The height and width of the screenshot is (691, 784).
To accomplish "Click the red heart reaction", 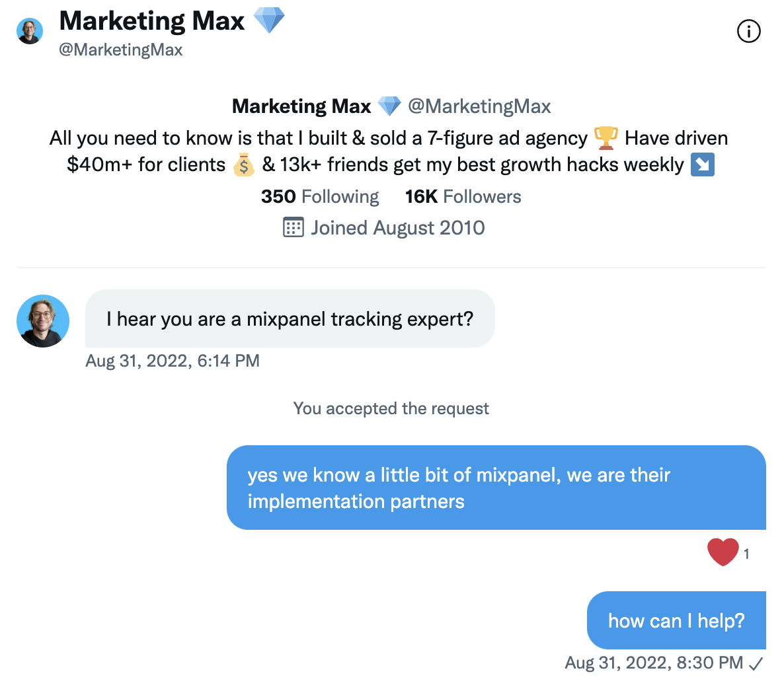I will [723, 552].
